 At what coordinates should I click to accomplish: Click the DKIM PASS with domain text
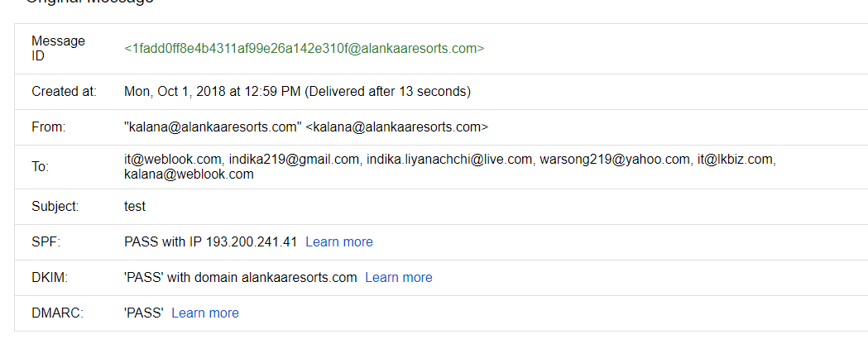pos(240,278)
